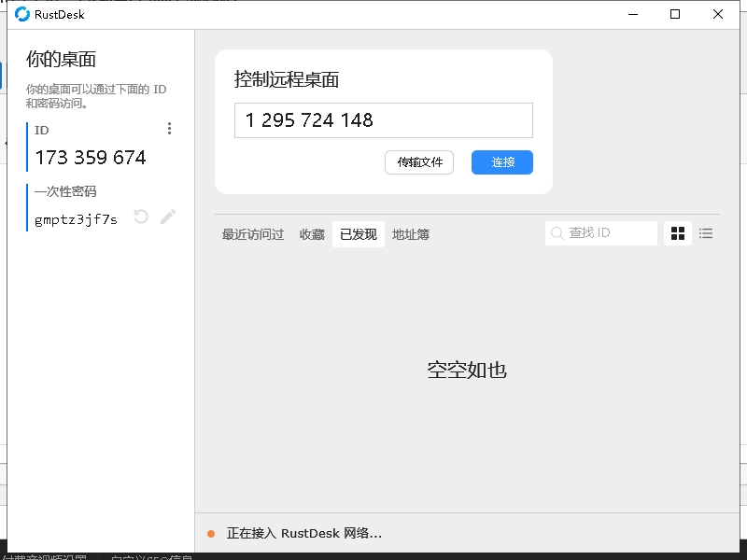Refresh the one-time password
The height and width of the screenshot is (560, 747).
pyautogui.click(x=141, y=217)
